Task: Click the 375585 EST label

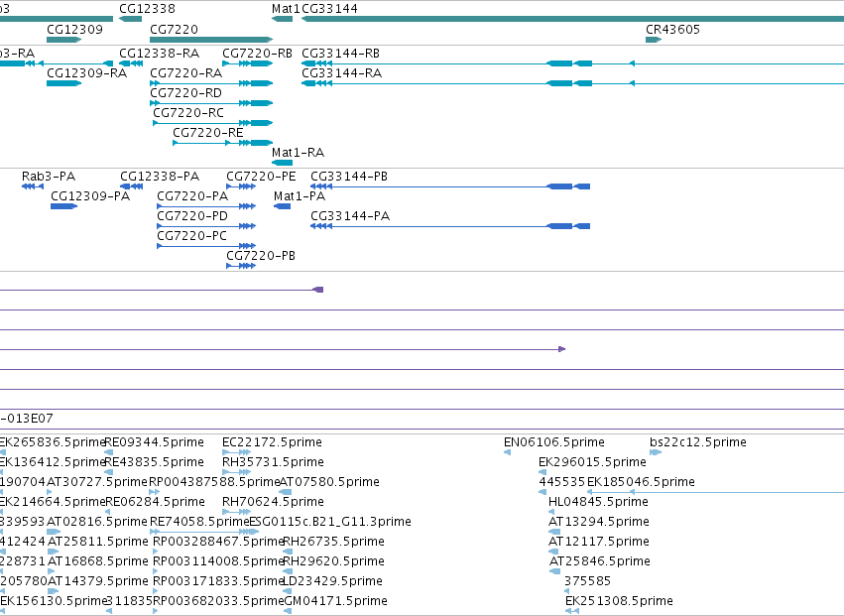Action: pyautogui.click(x=588, y=581)
